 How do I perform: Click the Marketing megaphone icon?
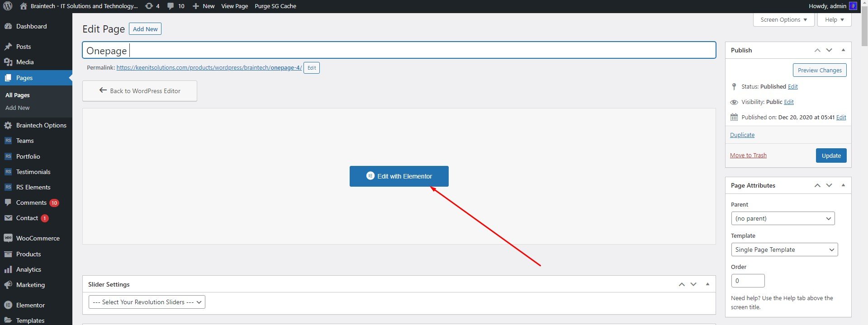(8, 285)
